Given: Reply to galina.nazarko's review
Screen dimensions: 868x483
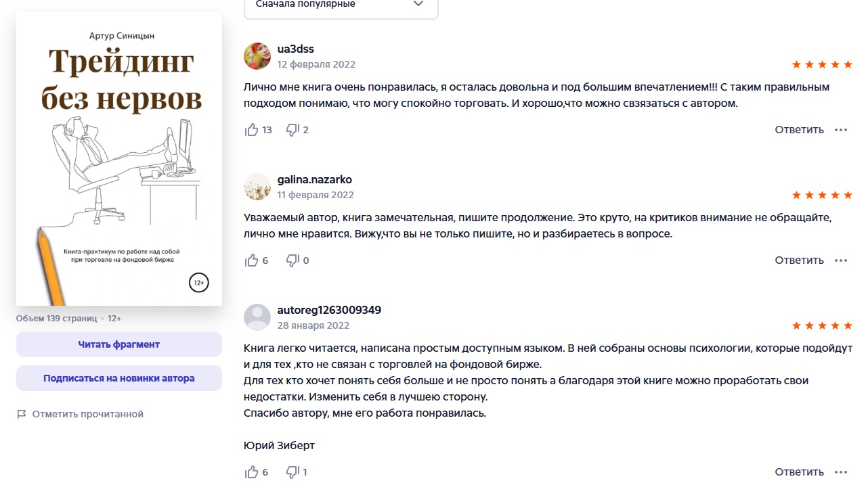Looking at the screenshot, I should [x=799, y=260].
